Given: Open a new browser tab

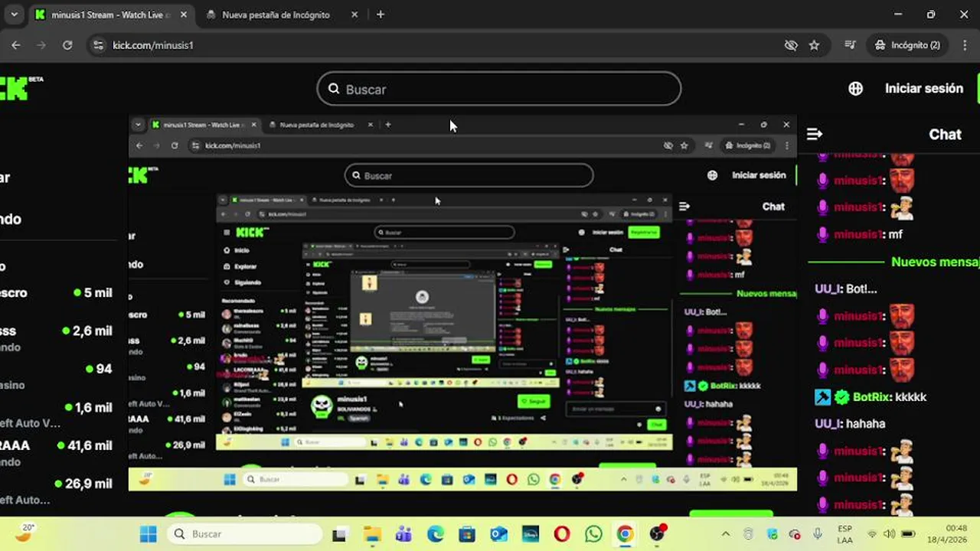Looking at the screenshot, I should [x=381, y=15].
